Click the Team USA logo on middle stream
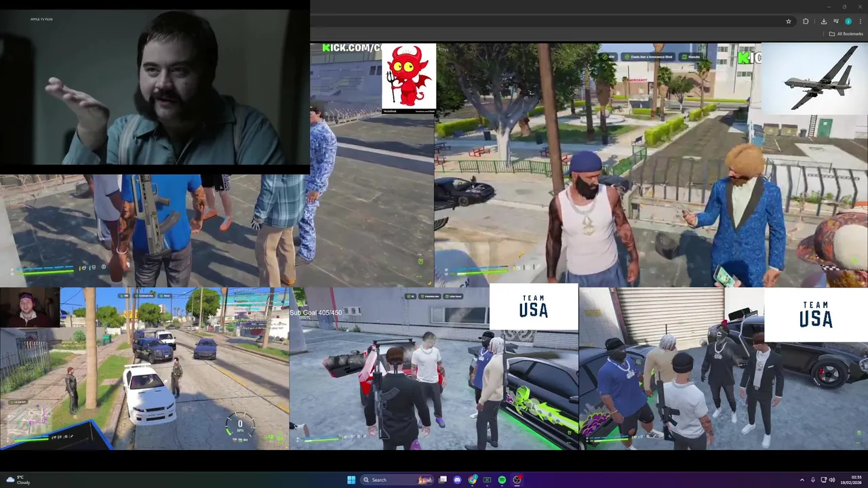The width and height of the screenshot is (868, 488). pos(534,307)
